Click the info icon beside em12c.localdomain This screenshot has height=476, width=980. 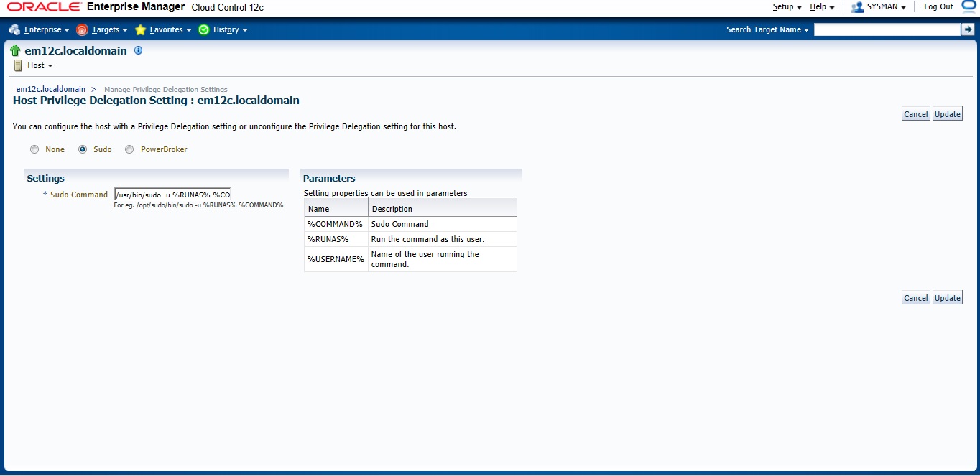click(x=139, y=50)
